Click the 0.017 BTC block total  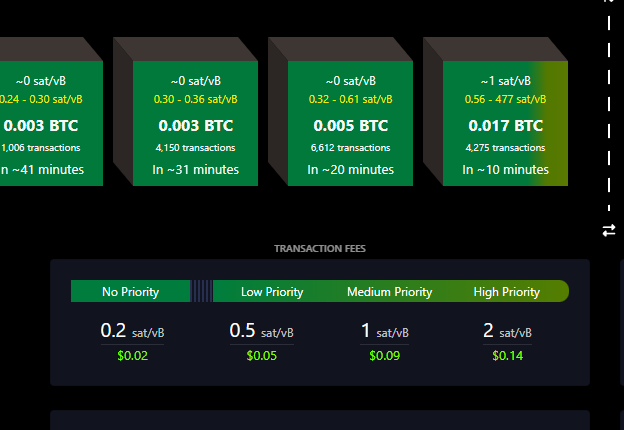point(505,126)
